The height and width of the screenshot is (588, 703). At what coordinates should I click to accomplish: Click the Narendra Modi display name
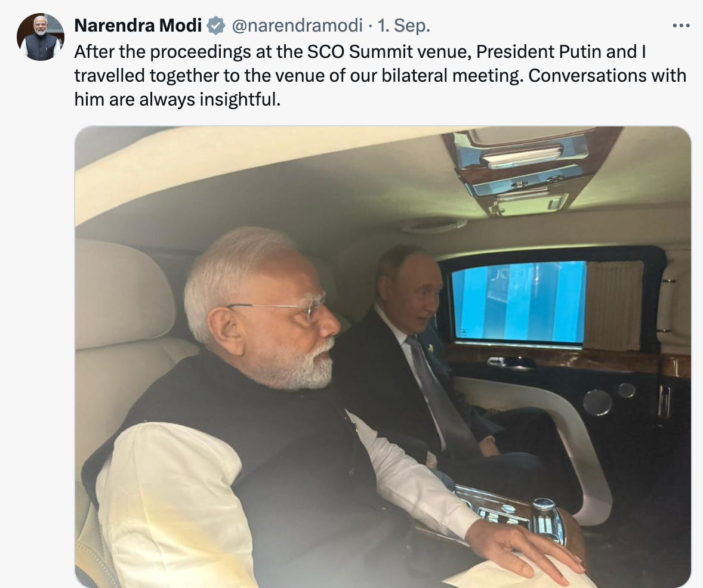point(138,26)
